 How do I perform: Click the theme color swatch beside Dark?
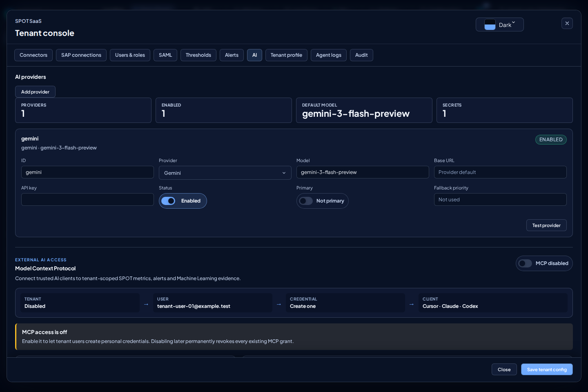click(x=490, y=24)
